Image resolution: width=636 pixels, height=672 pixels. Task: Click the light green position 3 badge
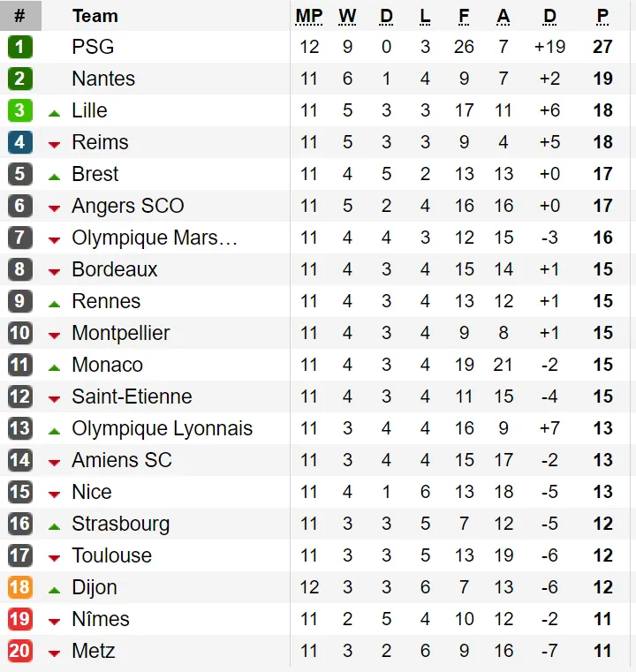19,110
